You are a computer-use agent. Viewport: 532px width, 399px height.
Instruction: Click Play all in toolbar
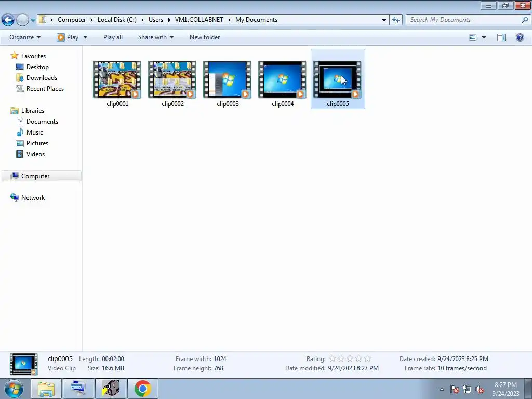[113, 37]
